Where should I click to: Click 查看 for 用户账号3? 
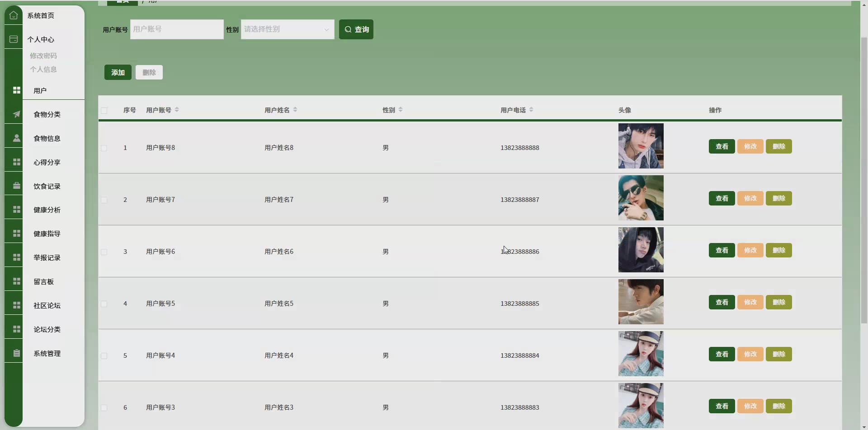tap(722, 406)
